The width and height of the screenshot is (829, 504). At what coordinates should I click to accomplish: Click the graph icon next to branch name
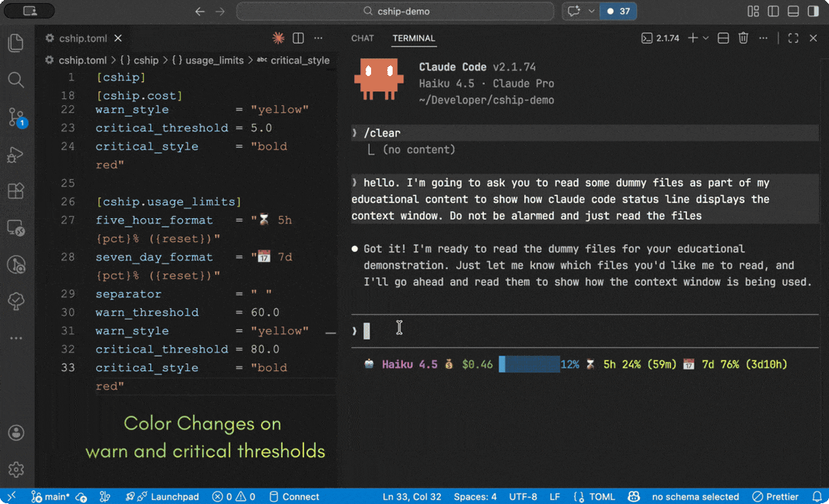(104, 496)
